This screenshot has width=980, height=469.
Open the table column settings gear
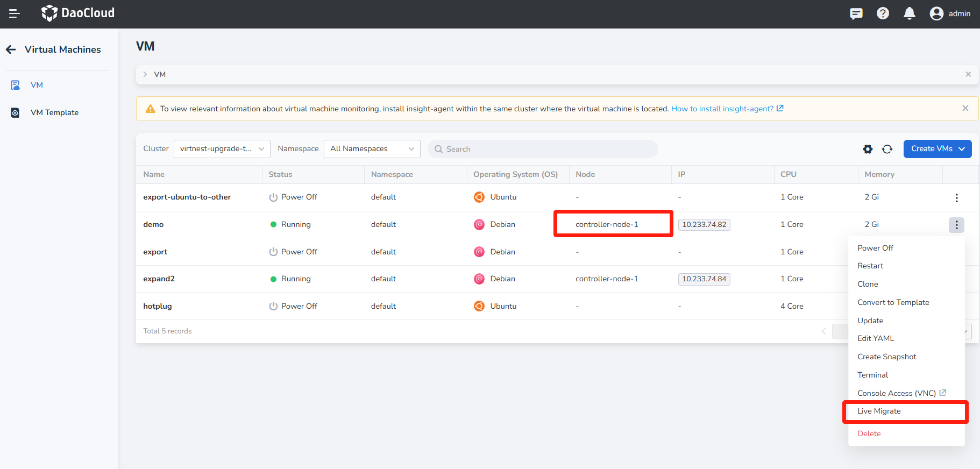tap(868, 149)
